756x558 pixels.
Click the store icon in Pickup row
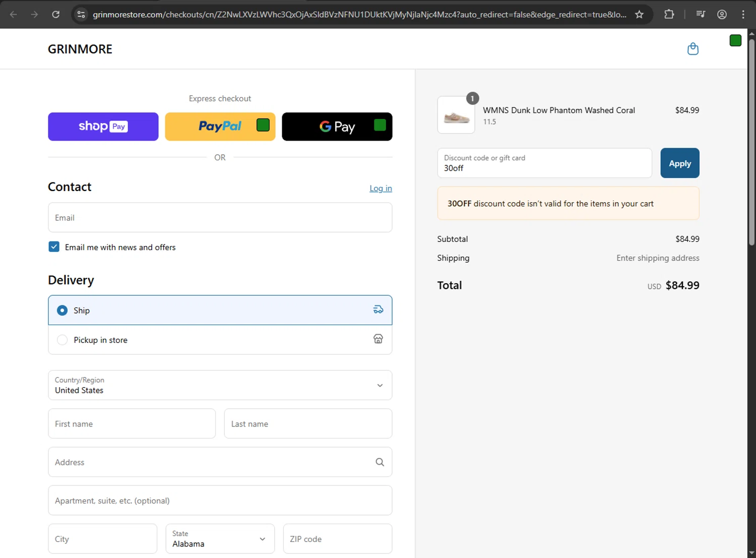click(x=378, y=339)
